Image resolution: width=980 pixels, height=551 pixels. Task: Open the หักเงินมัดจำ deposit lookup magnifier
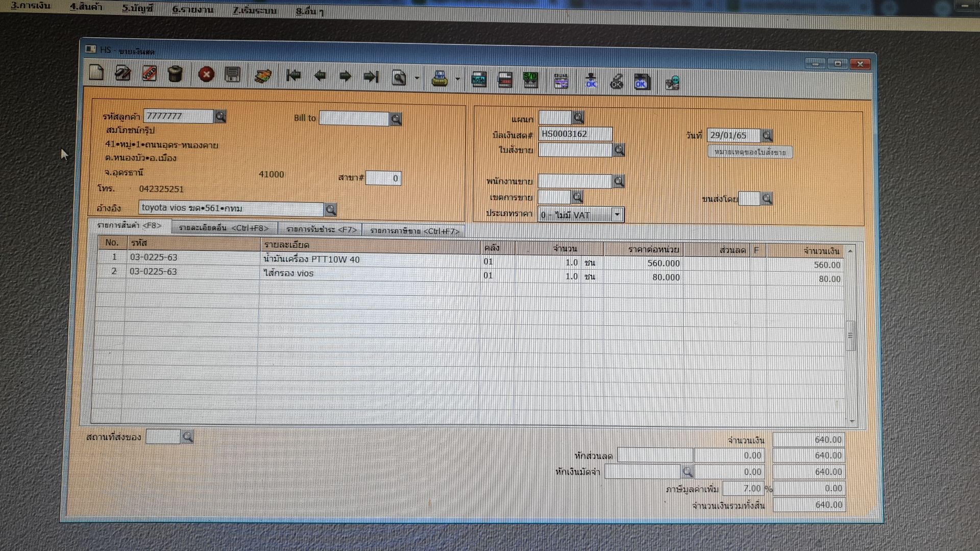point(688,472)
